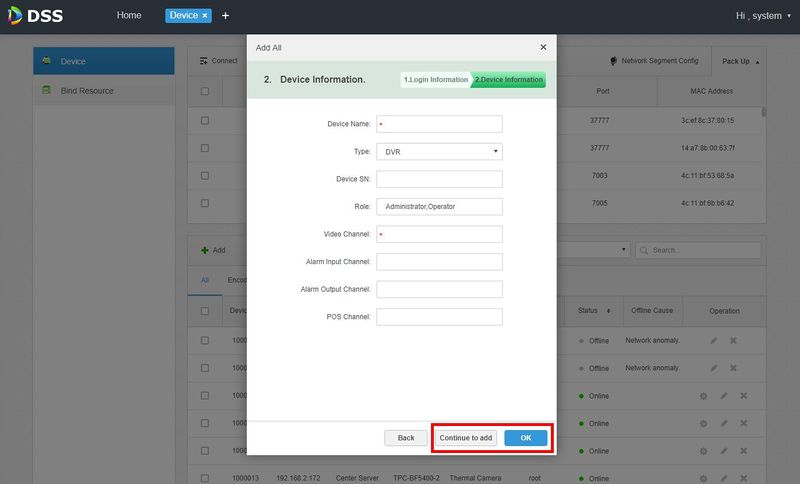Focus the Video Channel field
Viewport: 800px width, 484px height.
439,234
